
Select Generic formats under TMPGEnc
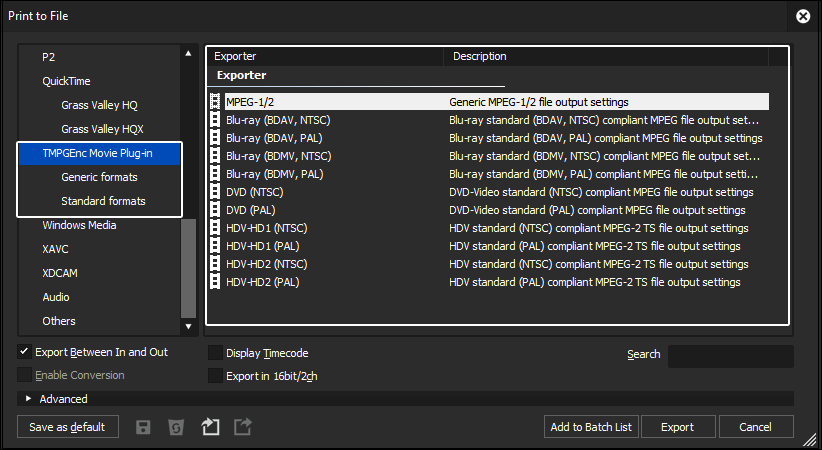tap(99, 177)
